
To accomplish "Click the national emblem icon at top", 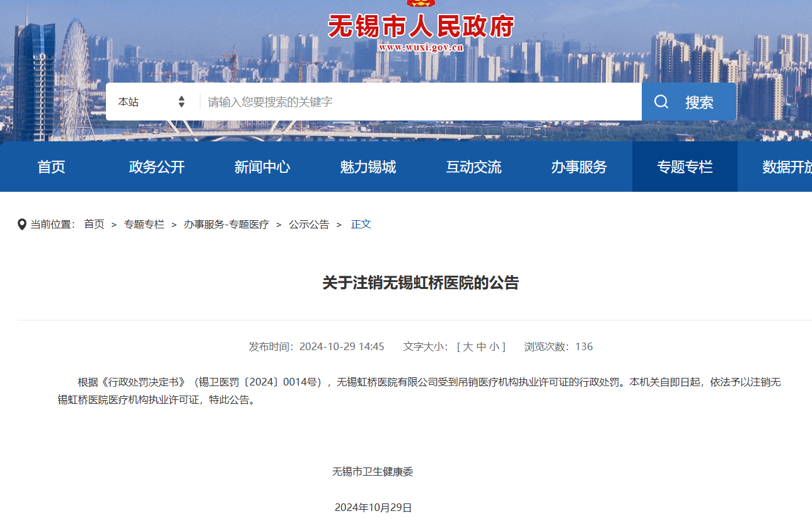I will (x=421, y=3).
